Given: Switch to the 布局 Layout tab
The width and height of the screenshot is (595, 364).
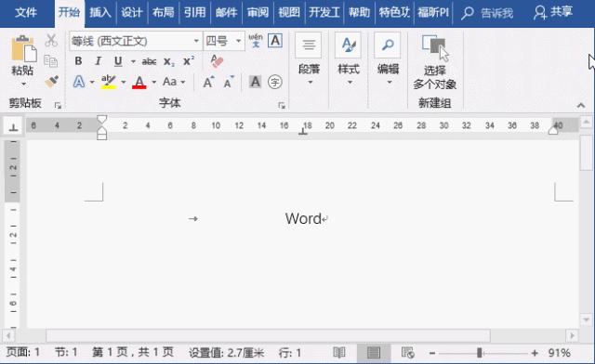Looking at the screenshot, I should click(x=164, y=12).
